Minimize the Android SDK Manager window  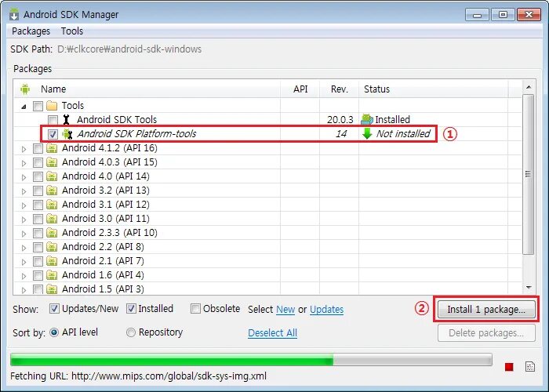point(477,15)
